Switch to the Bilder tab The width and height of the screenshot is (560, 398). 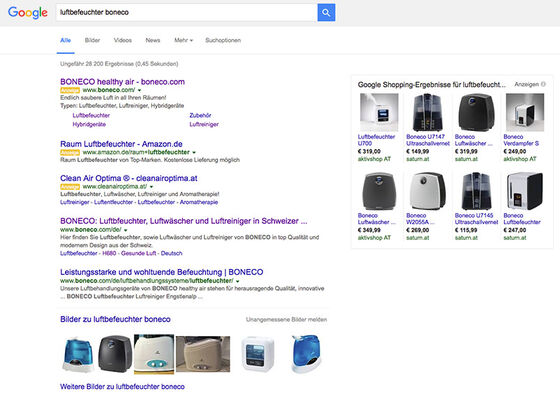click(92, 40)
